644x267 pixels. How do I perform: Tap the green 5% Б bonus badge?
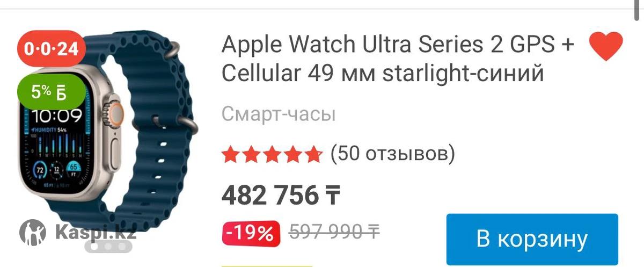pos(52,91)
